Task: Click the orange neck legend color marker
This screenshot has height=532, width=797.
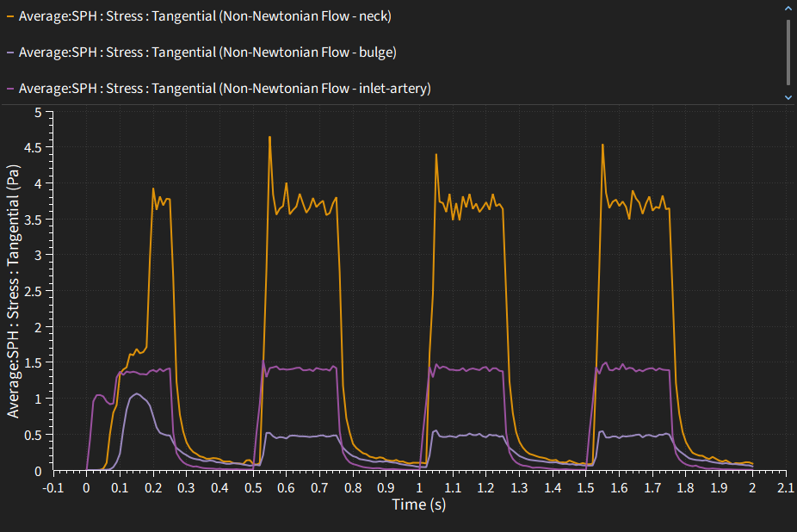Action: [x=10, y=16]
